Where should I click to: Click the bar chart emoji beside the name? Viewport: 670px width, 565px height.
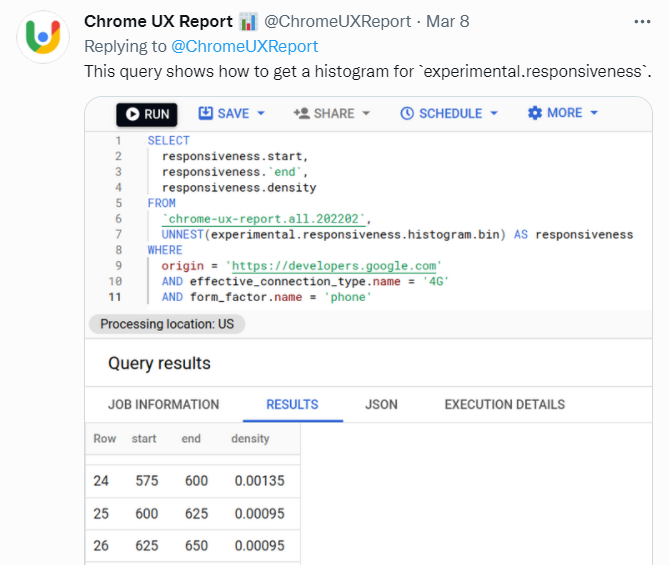tap(248, 21)
